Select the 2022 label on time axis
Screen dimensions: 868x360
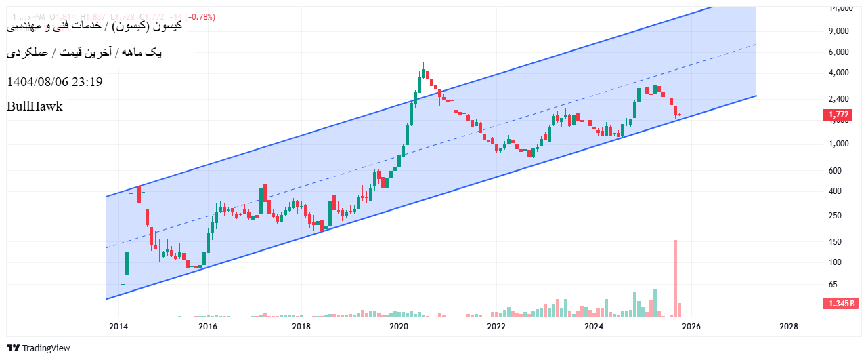click(496, 327)
